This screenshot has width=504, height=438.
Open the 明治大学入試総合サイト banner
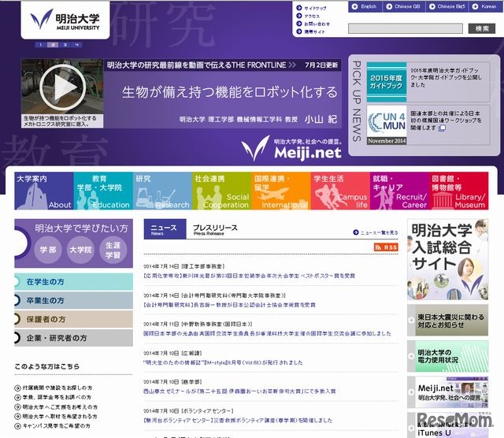click(448, 259)
